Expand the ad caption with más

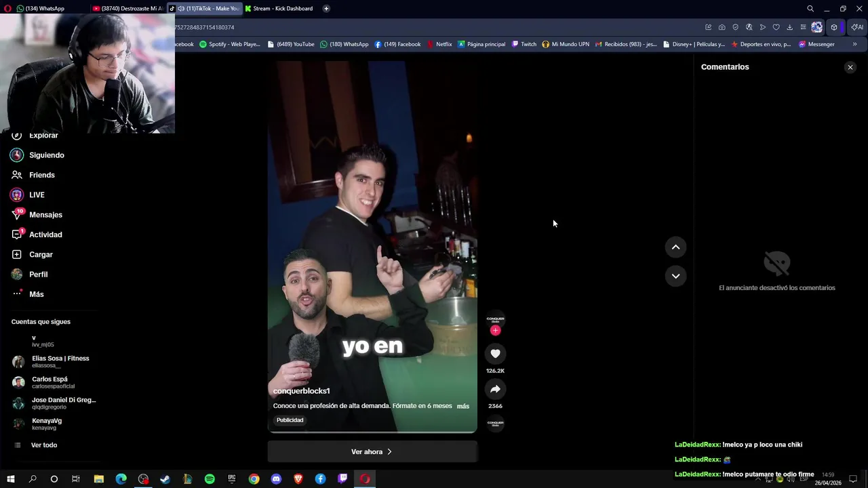[463, 406]
